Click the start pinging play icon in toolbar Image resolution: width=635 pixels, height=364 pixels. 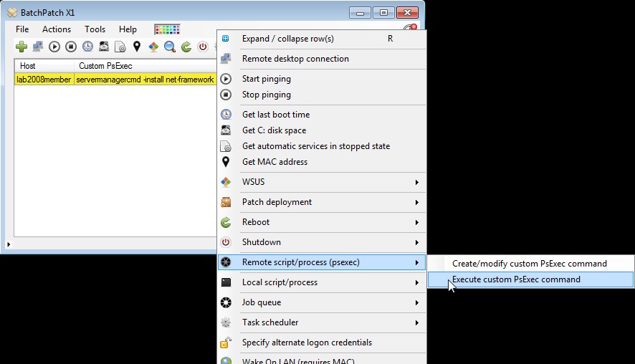(54, 47)
